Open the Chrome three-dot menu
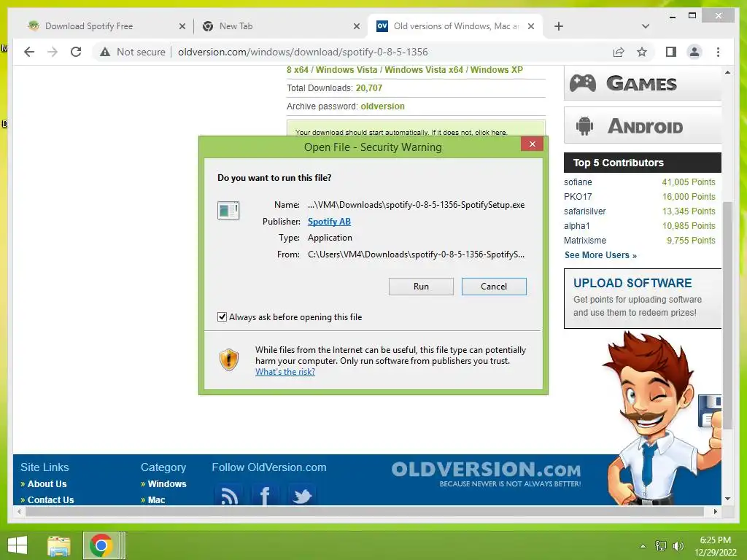The height and width of the screenshot is (560, 747). pos(718,52)
